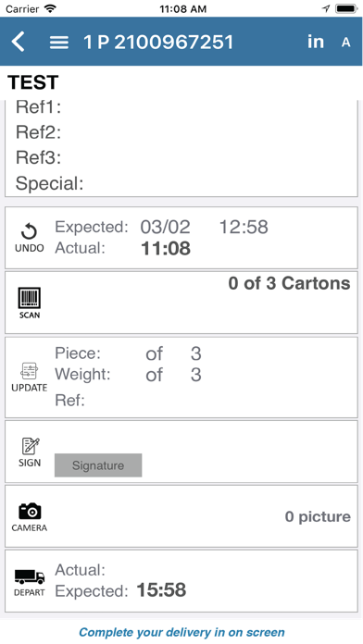This screenshot has height=644, width=363.
Task: Open the hamburger menu
Action: [x=58, y=42]
